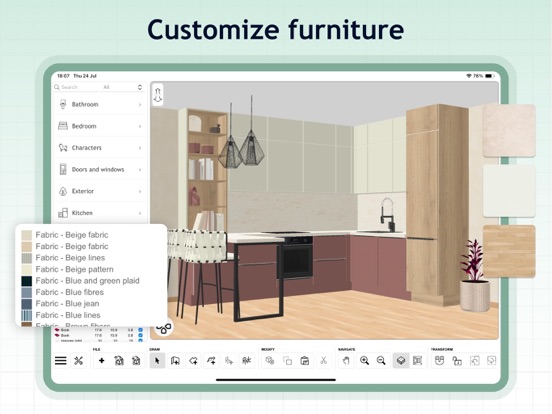552x414 pixels.
Task: Click the search magnifier icon
Action: pos(57,87)
